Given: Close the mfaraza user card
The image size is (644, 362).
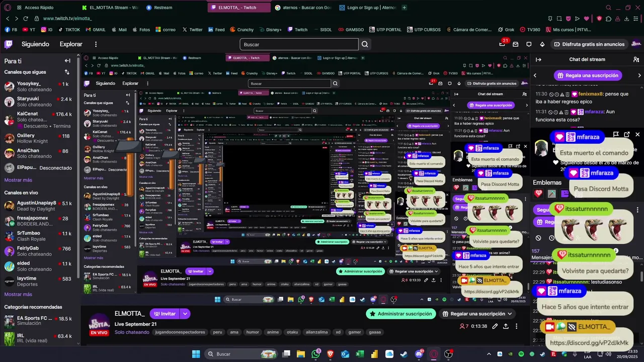Looking at the screenshot, I should click(x=637, y=134).
